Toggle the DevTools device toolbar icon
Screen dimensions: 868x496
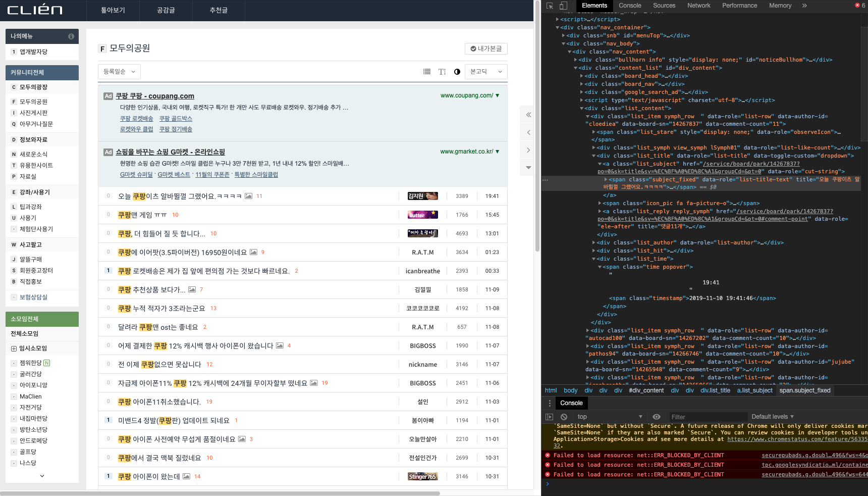tap(563, 6)
